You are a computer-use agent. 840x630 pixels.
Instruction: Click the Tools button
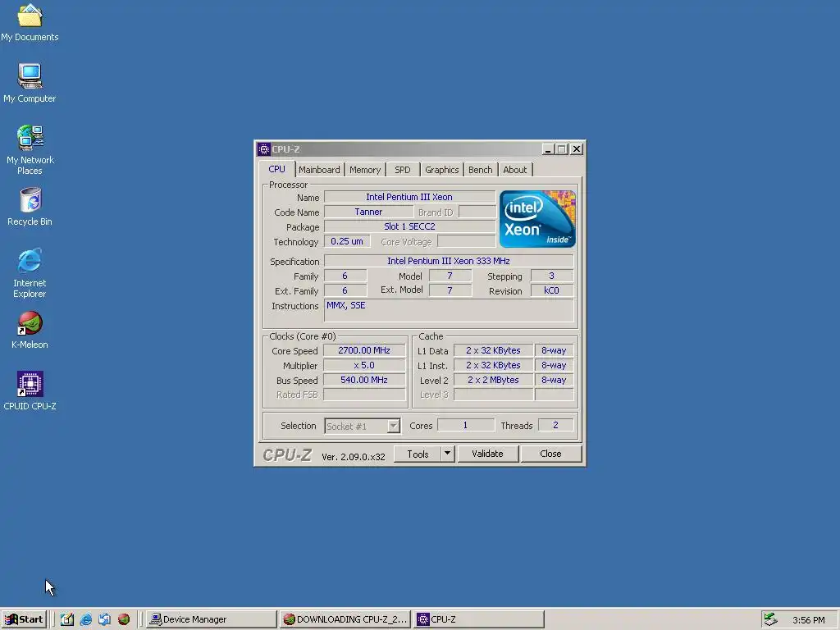click(418, 454)
